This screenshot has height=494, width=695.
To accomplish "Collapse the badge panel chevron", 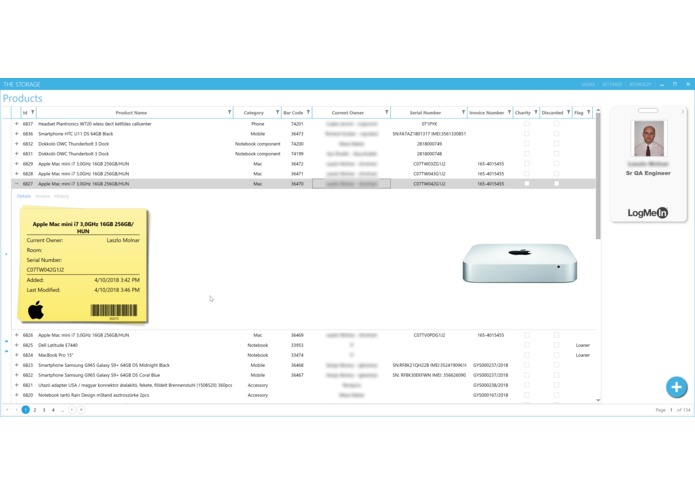I will tap(683, 112).
